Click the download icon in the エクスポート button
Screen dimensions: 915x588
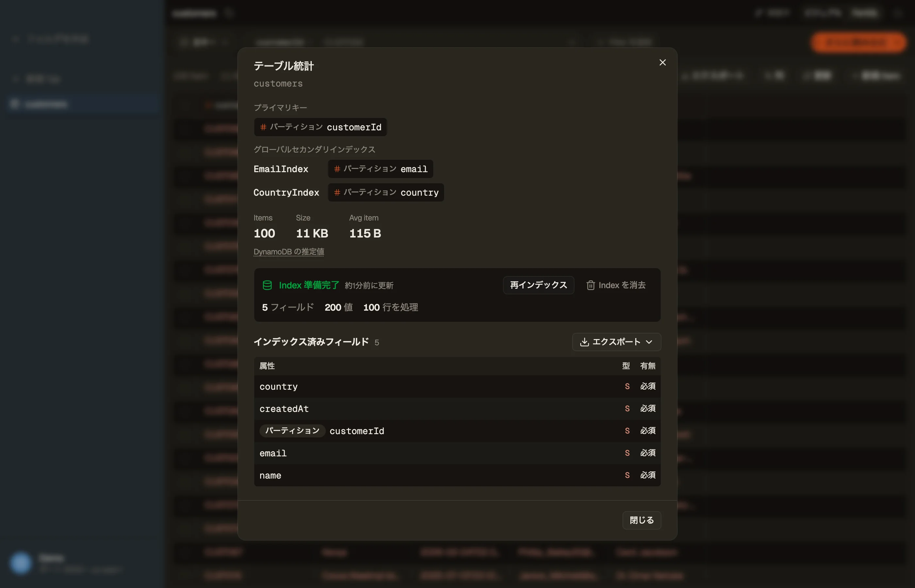pos(584,342)
